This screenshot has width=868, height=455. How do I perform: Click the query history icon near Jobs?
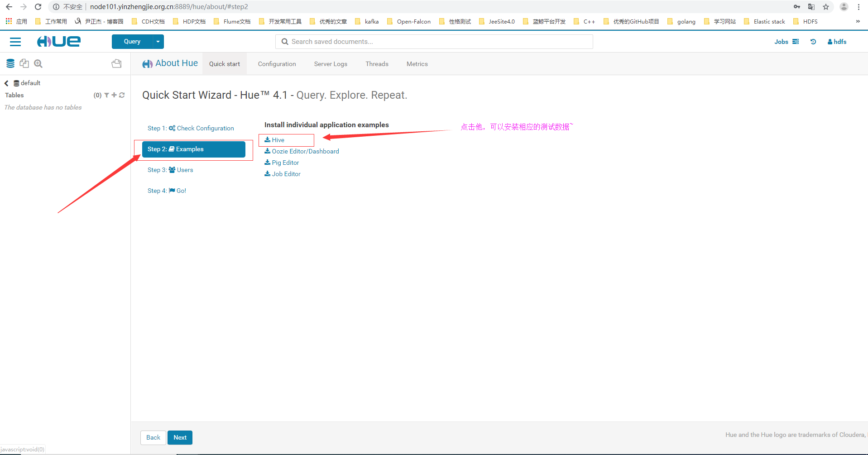(x=813, y=42)
